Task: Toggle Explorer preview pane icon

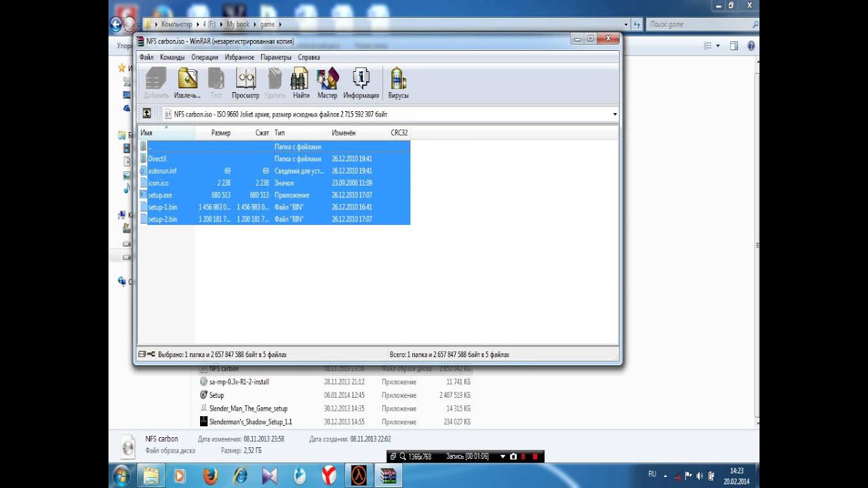Action: [734, 46]
